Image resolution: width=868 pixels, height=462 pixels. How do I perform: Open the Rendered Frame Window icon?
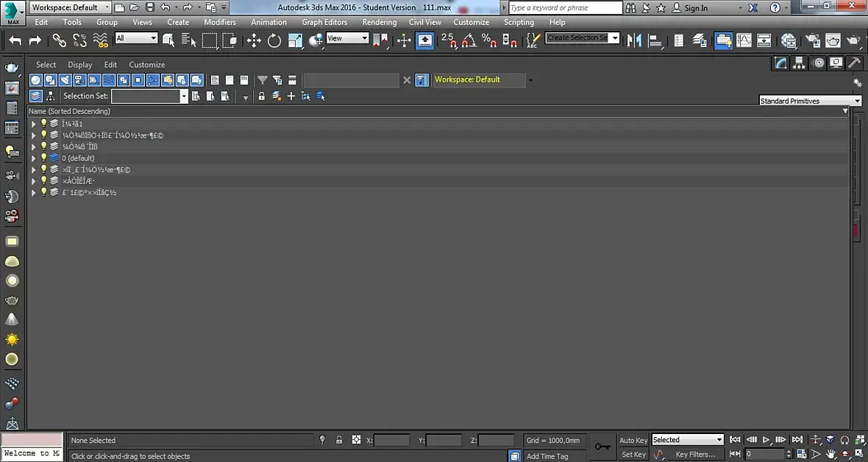(833, 40)
